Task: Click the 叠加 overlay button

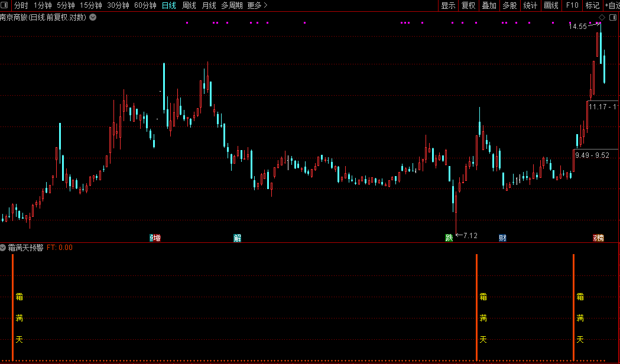Action: (489, 5)
